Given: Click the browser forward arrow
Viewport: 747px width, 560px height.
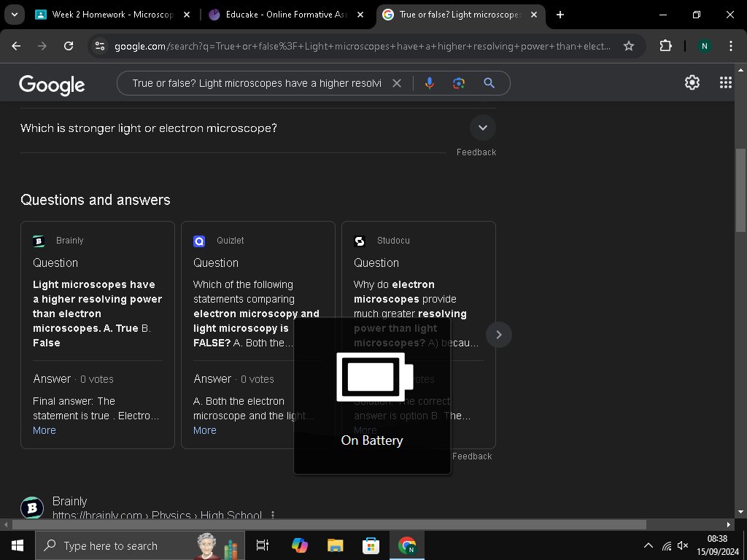Looking at the screenshot, I should coord(42,46).
